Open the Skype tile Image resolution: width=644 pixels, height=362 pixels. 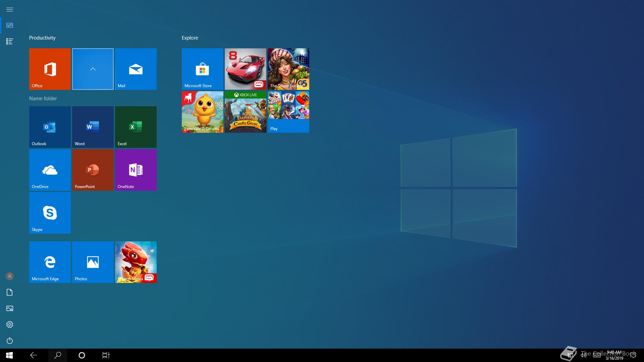[50, 213]
